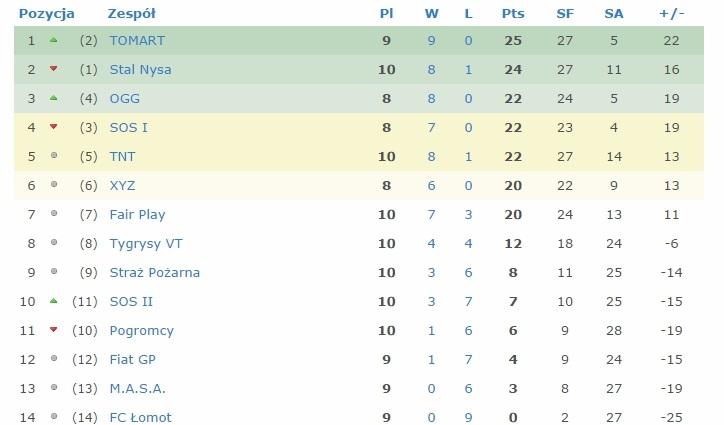724x425 pixels.
Task: Click the red down arrow beside Pogromcy
Action: [54, 329]
